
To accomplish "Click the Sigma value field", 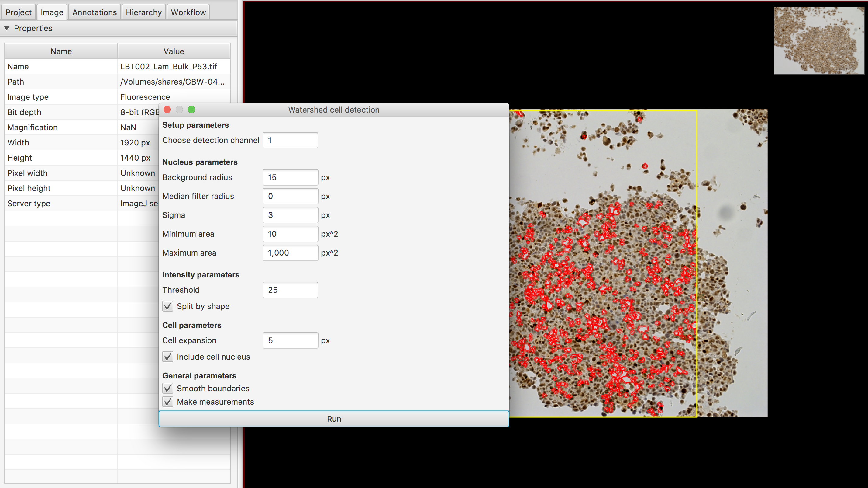I will point(290,215).
